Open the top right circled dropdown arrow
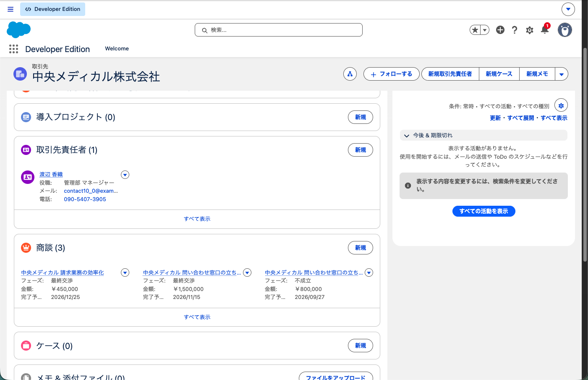Viewport: 588px width, 380px height. coord(568,9)
